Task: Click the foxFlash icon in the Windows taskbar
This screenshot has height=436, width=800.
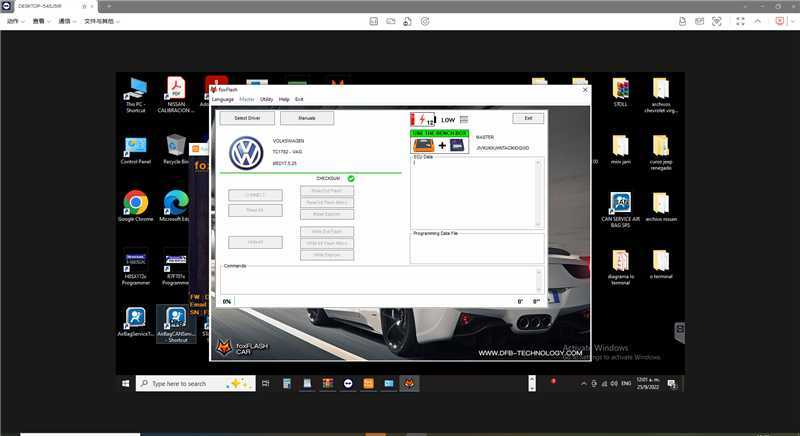Action: tap(407, 383)
